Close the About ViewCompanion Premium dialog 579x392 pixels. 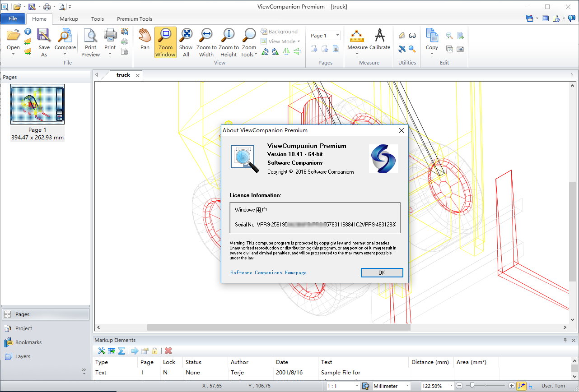(401, 130)
